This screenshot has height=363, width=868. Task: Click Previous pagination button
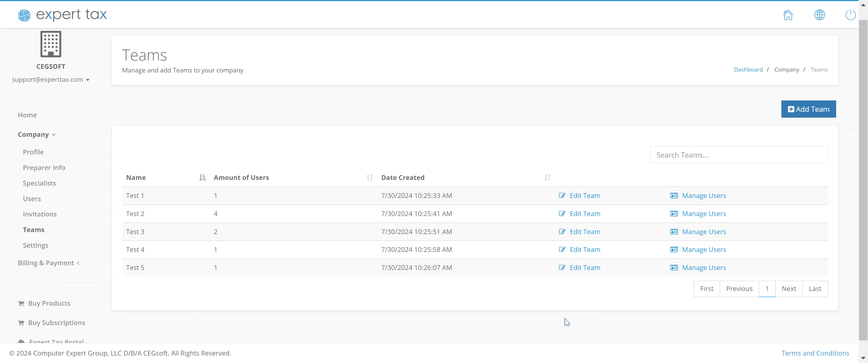pos(739,289)
